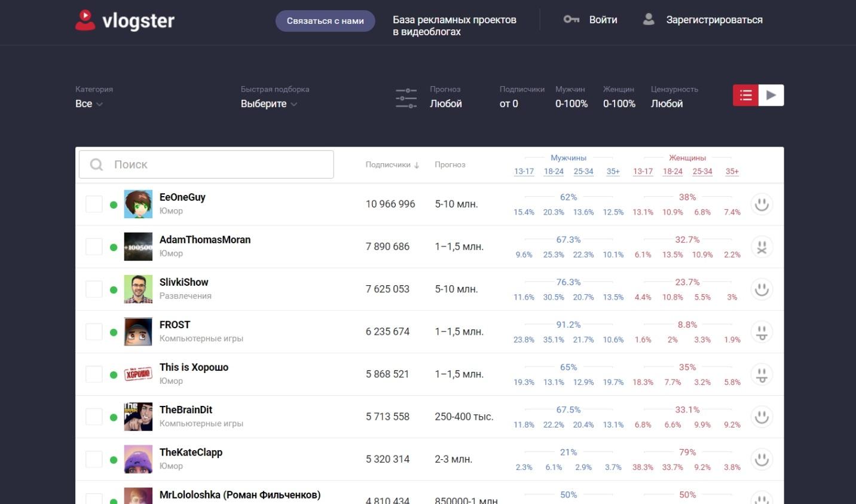The image size is (856, 504).
Task: Sort by women 18-24 column
Action: coord(672,171)
